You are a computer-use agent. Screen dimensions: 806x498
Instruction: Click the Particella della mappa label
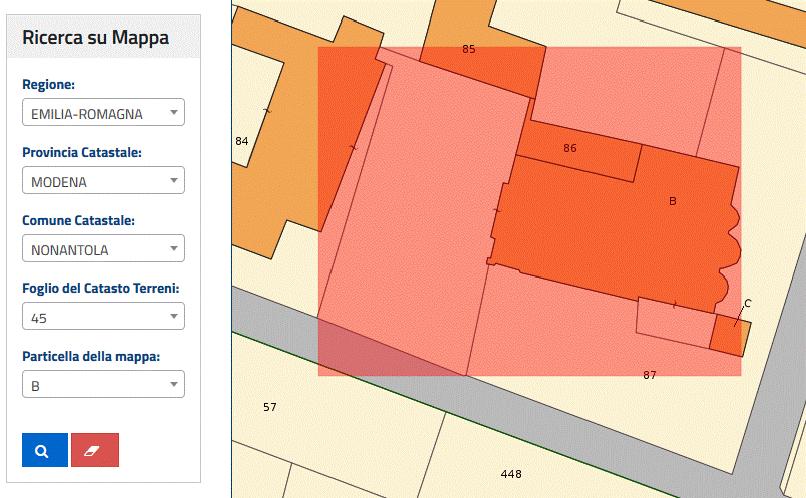(x=91, y=356)
